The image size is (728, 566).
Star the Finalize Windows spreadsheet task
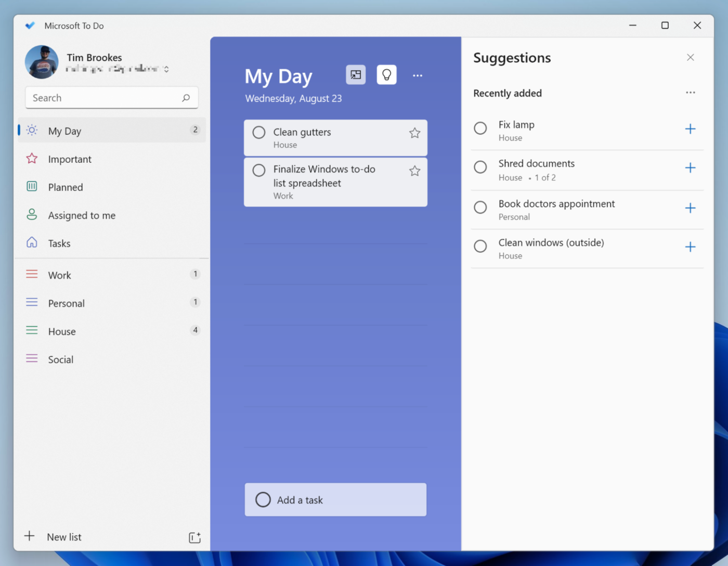[414, 171]
